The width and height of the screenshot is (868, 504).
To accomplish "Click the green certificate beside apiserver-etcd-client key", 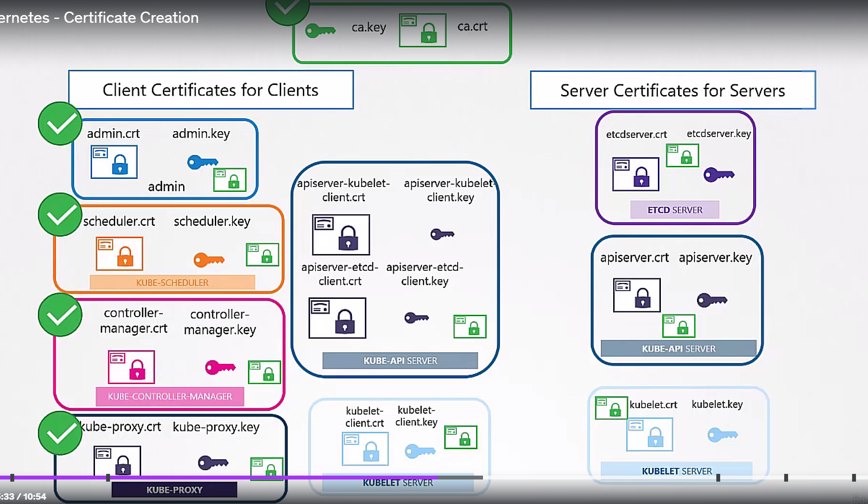I will pyautogui.click(x=470, y=326).
